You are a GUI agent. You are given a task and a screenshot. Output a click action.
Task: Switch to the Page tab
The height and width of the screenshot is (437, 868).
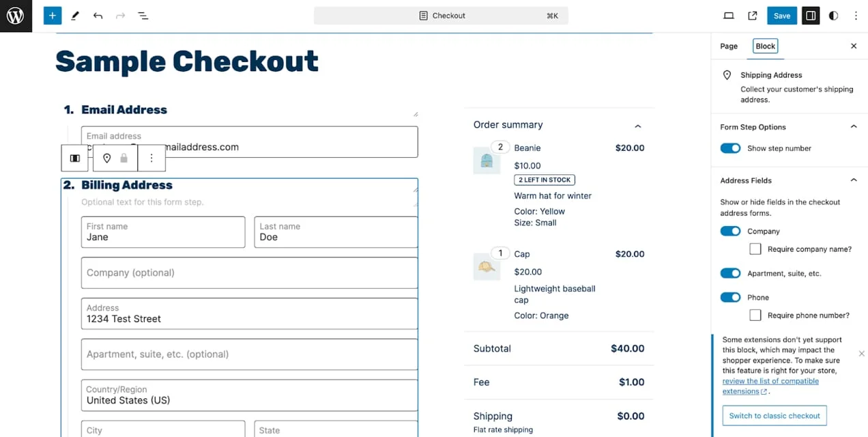tap(728, 46)
